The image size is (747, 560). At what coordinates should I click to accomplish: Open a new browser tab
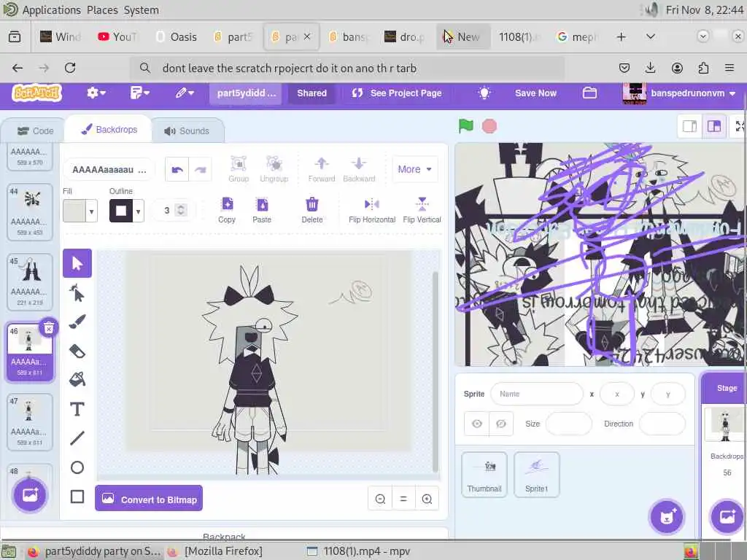tap(622, 36)
